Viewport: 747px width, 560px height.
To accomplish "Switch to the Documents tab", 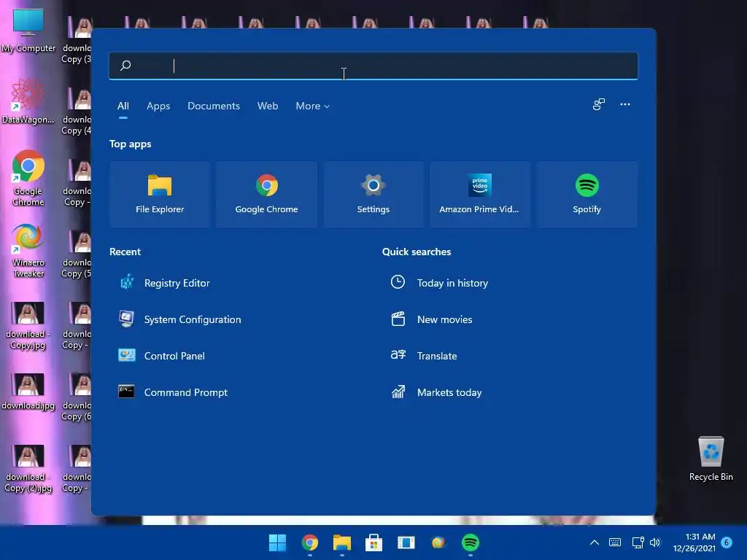I will 214,106.
